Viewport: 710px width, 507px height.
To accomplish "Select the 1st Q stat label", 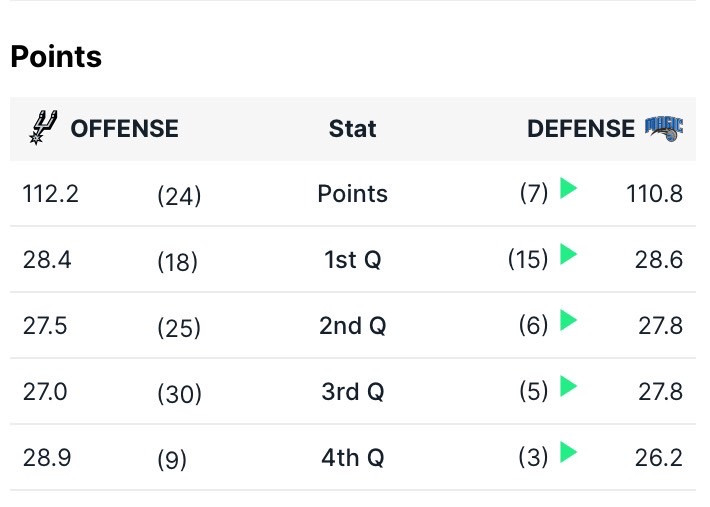I will click(352, 260).
